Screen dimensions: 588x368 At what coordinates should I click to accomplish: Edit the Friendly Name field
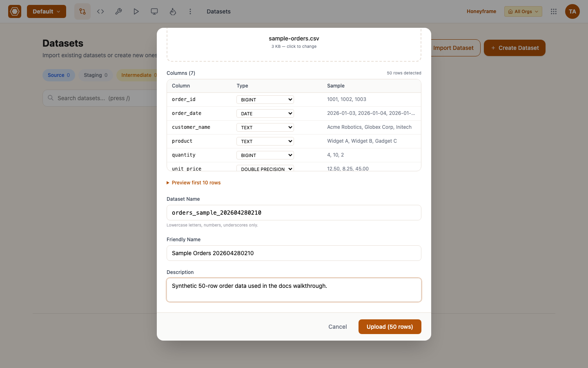tap(294, 253)
